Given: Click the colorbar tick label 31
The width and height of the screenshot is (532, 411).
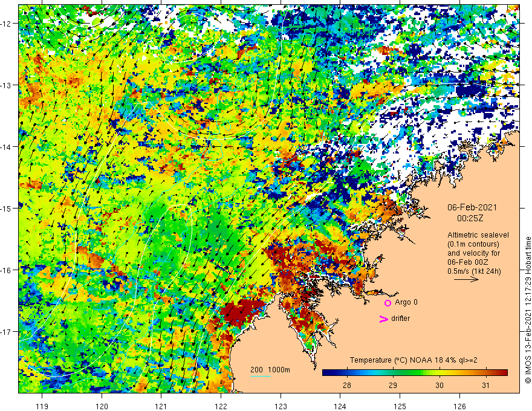Looking at the screenshot, I should point(486,386).
